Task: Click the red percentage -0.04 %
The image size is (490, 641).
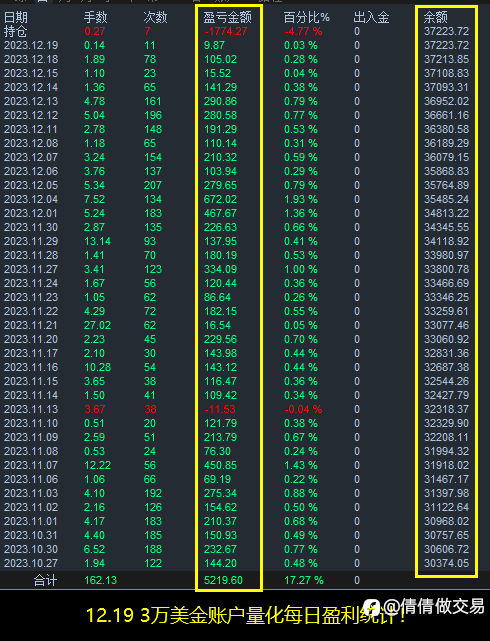Action: point(303,409)
